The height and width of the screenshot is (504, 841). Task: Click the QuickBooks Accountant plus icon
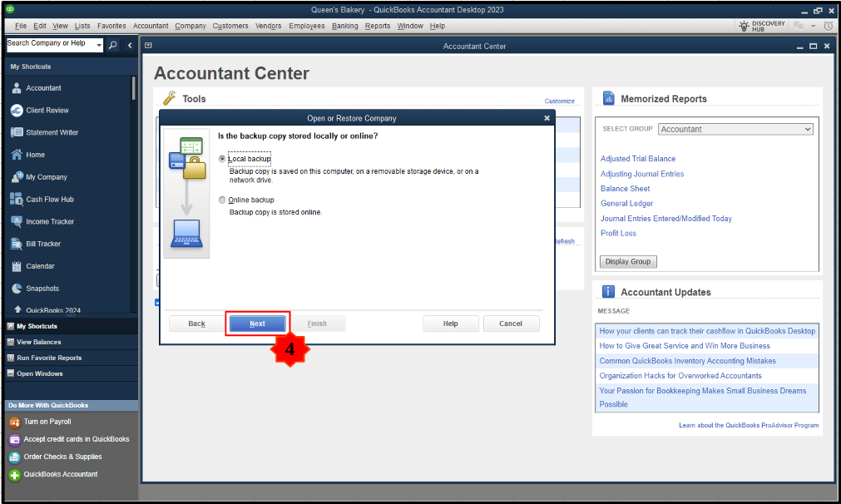pos(14,475)
